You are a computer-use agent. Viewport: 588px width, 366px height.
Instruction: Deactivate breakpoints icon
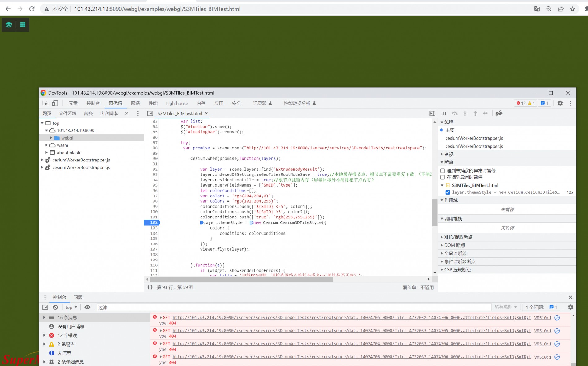[x=499, y=113]
